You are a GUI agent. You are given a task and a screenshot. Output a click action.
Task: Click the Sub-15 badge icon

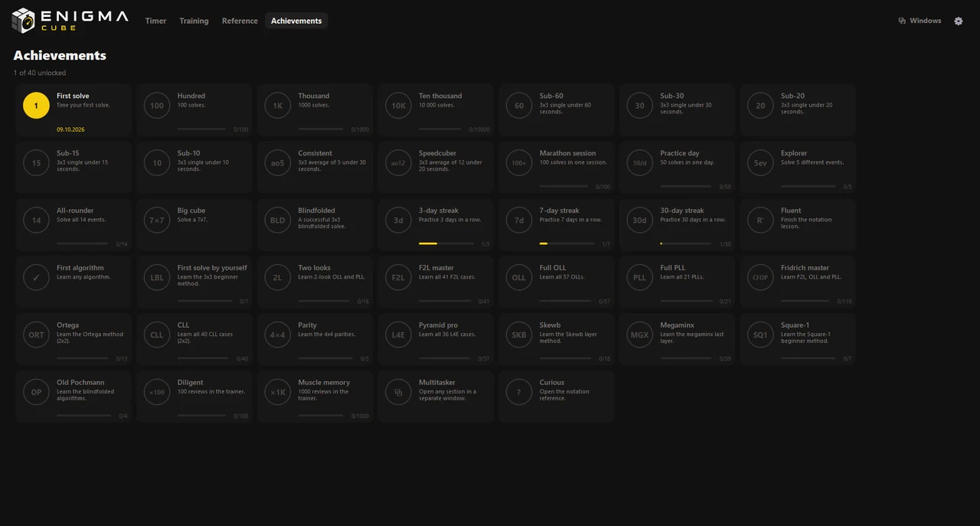(x=36, y=163)
